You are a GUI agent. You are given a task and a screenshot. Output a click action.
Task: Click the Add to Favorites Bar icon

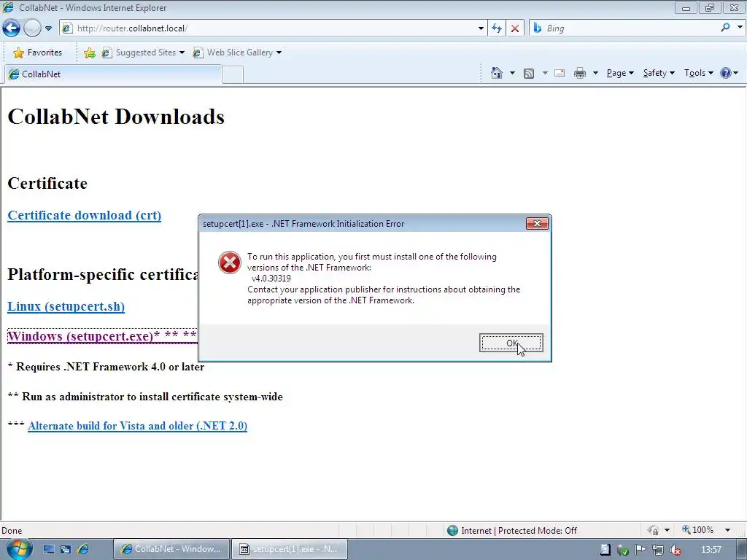(x=89, y=52)
